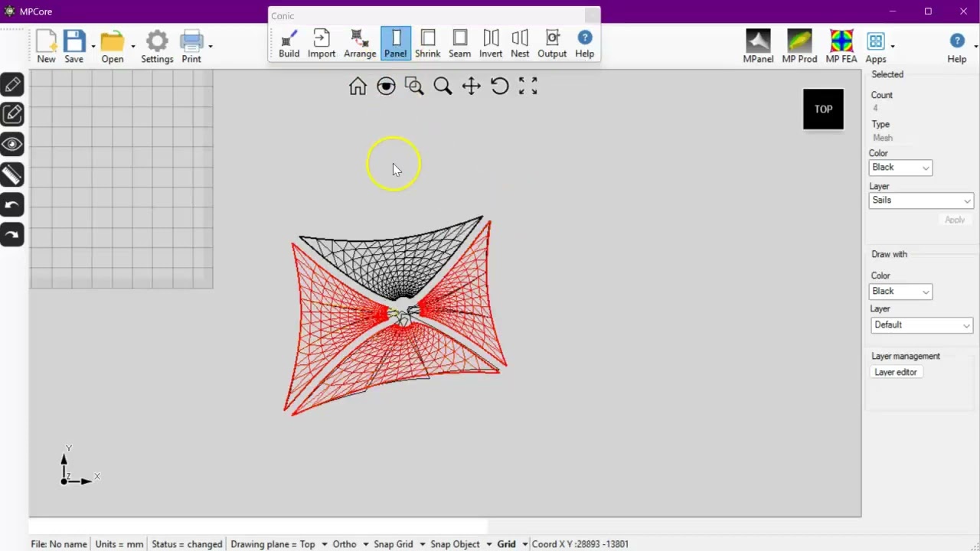
Task: Click the fit-to-extents view icon
Action: 528,86
